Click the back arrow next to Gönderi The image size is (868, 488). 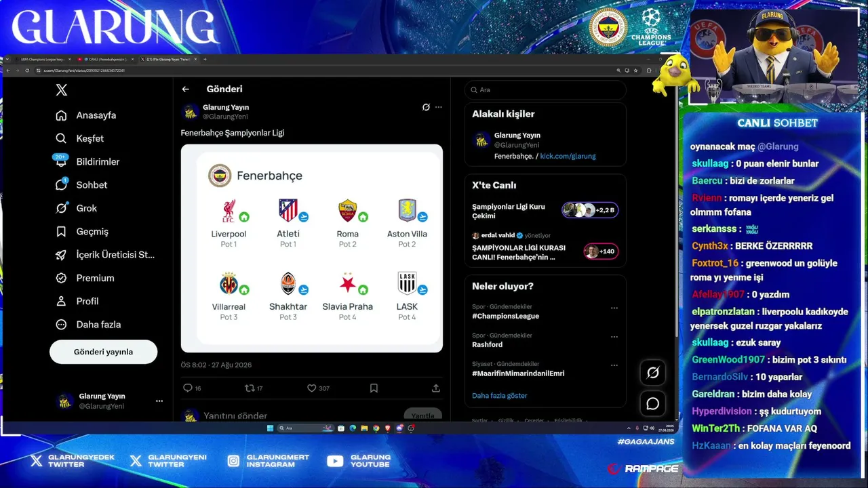(x=185, y=89)
